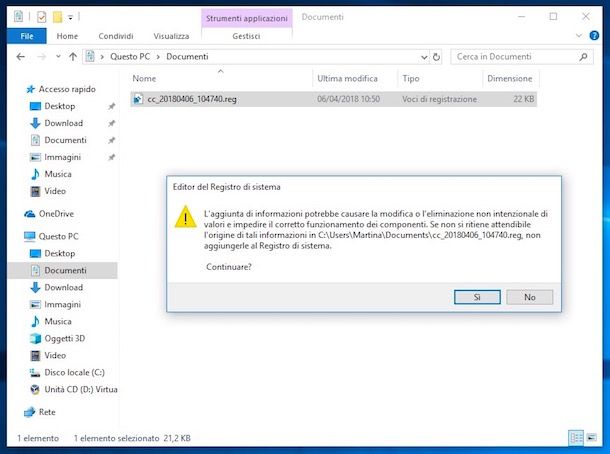
Task: Expand the address bar history dropdown
Action: pyautogui.click(x=424, y=57)
